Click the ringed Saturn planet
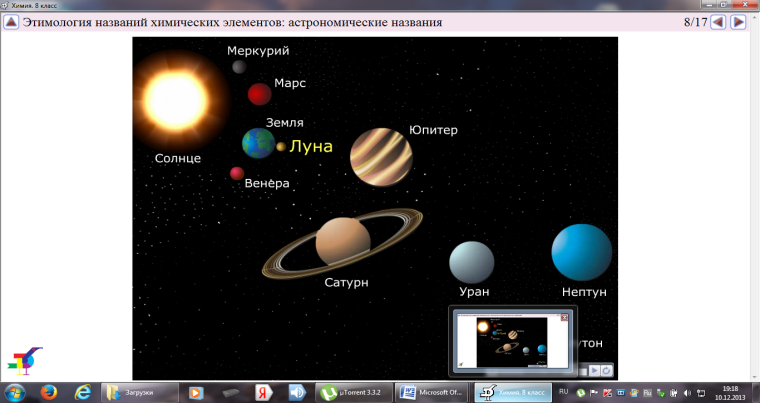Image resolution: width=760 pixels, height=403 pixels. pyautogui.click(x=343, y=242)
